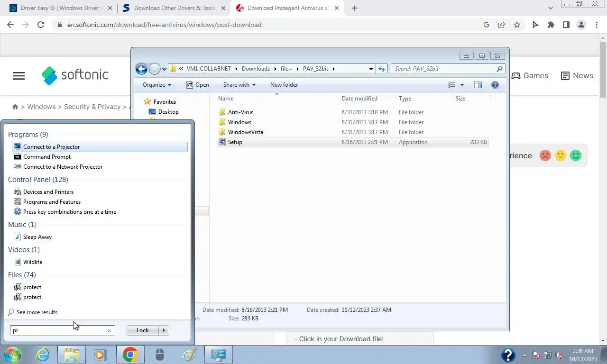
Task: Click the Lock button
Action: point(143,330)
